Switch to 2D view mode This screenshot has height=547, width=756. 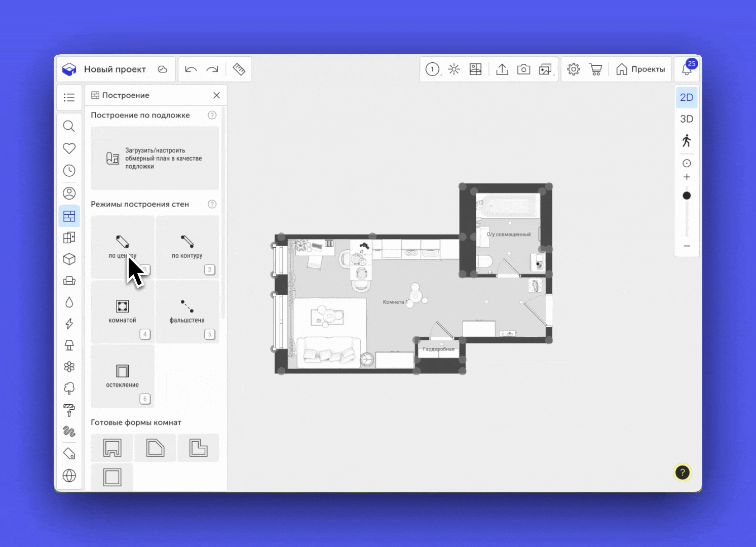(x=687, y=97)
